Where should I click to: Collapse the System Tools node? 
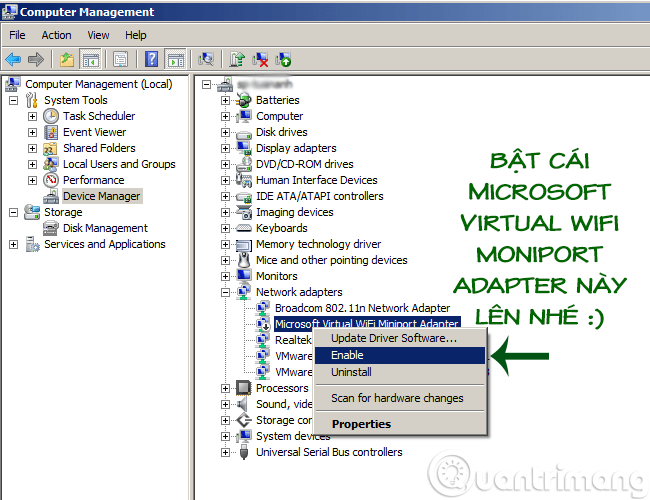point(14,100)
